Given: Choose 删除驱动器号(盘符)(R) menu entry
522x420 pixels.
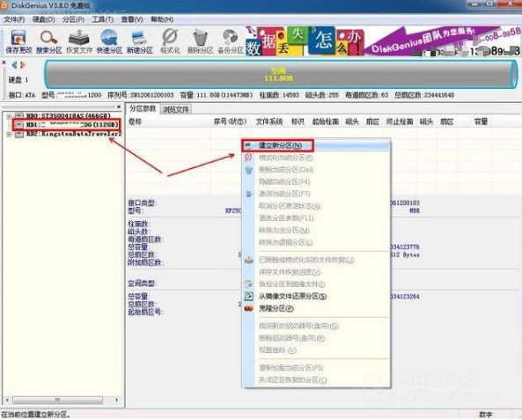Looking at the screenshot, I should pyautogui.click(x=316, y=338).
